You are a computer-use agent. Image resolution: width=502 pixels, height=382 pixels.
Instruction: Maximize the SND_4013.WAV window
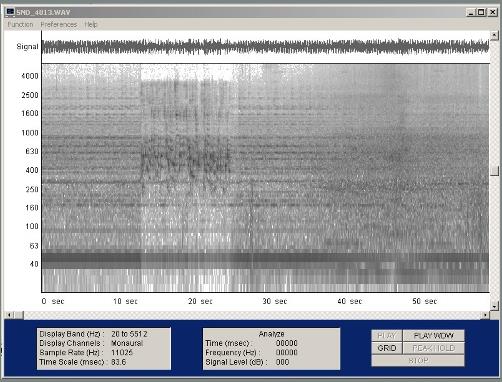click(x=481, y=12)
